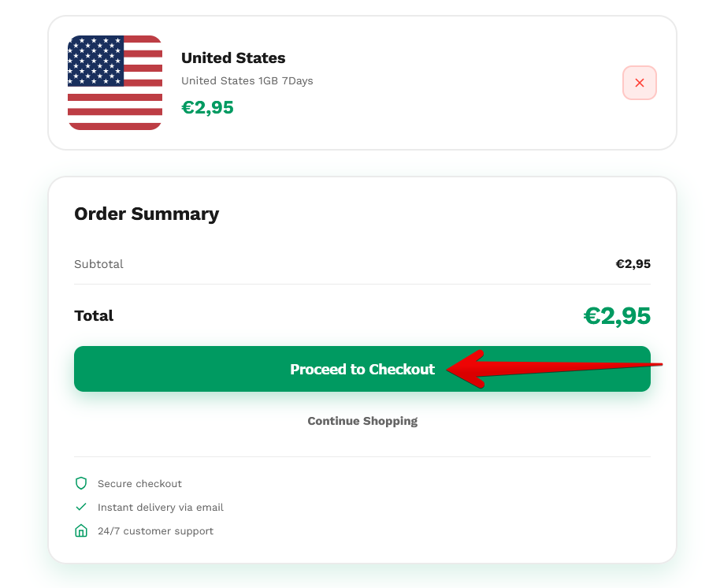The image size is (709, 588).
Task: Click the green €2,95 item price
Action: point(207,108)
